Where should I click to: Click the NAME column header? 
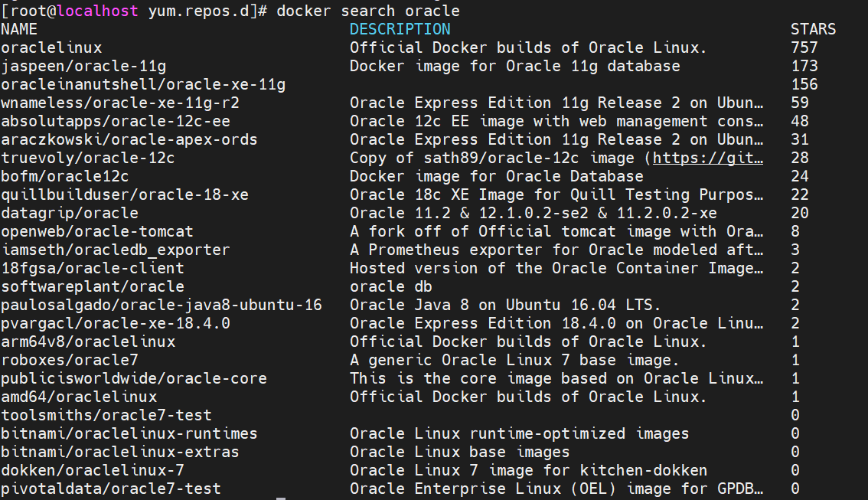[x=19, y=30]
